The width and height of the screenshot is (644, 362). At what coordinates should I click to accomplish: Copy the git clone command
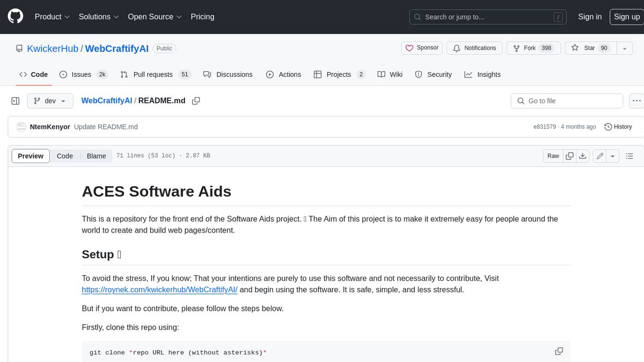click(x=559, y=351)
